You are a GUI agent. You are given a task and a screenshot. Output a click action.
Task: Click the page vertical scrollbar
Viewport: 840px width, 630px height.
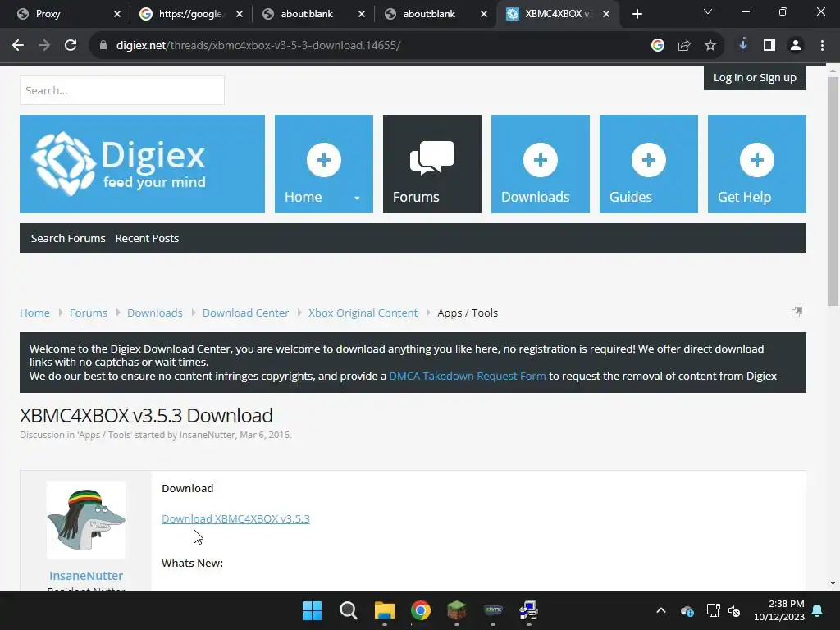(x=833, y=191)
